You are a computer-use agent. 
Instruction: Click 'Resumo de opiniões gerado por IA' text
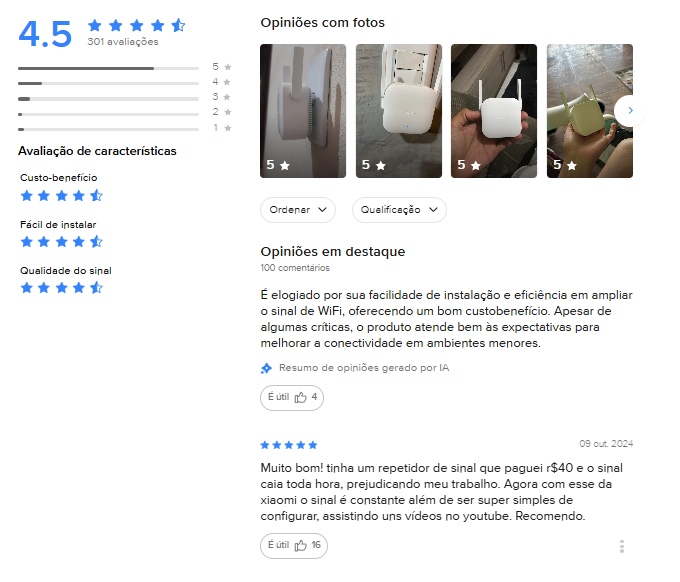click(x=364, y=368)
